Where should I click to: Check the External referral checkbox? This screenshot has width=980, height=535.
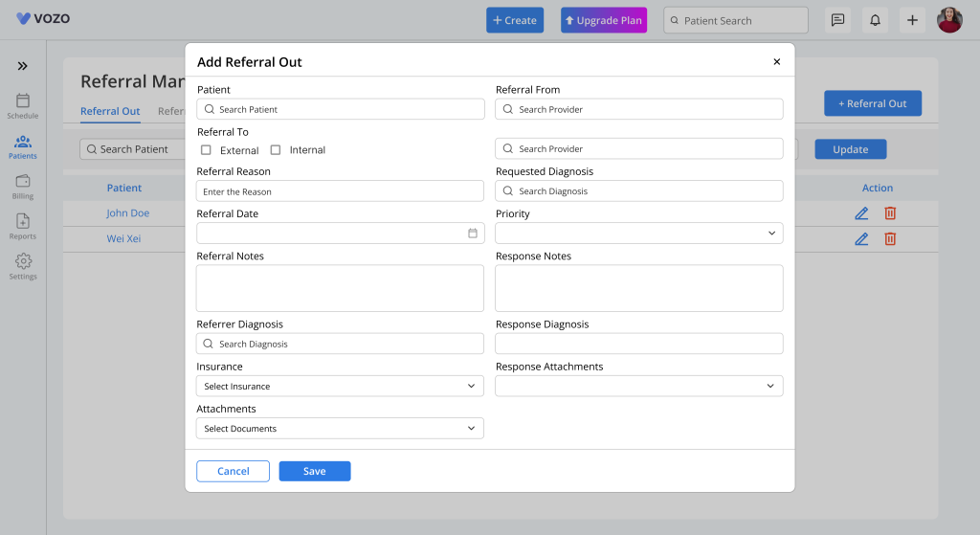point(206,150)
